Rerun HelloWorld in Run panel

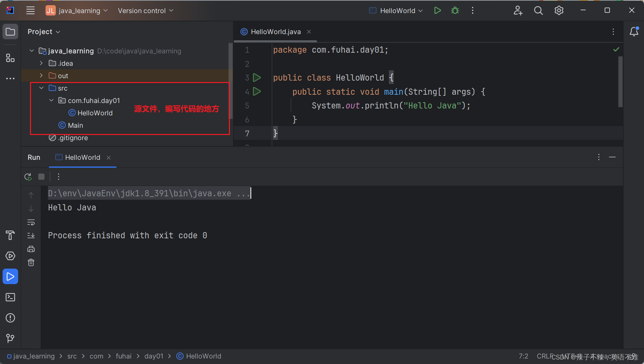pos(28,177)
